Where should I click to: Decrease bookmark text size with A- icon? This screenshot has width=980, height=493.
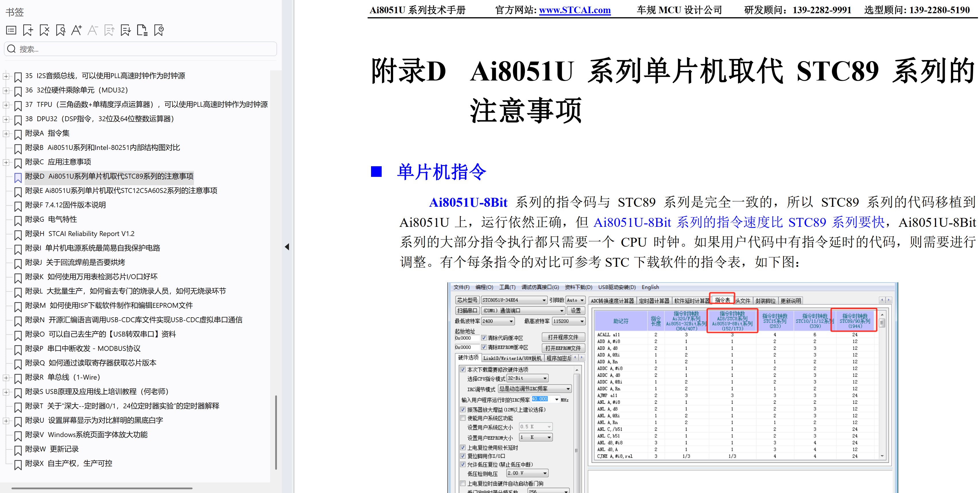coord(93,30)
